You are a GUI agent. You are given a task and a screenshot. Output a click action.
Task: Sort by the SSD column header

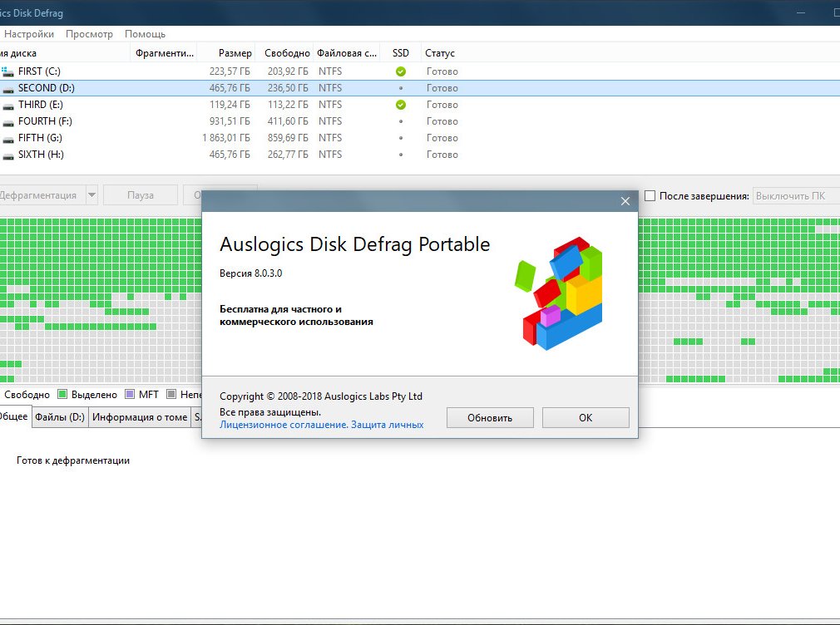tap(401, 53)
